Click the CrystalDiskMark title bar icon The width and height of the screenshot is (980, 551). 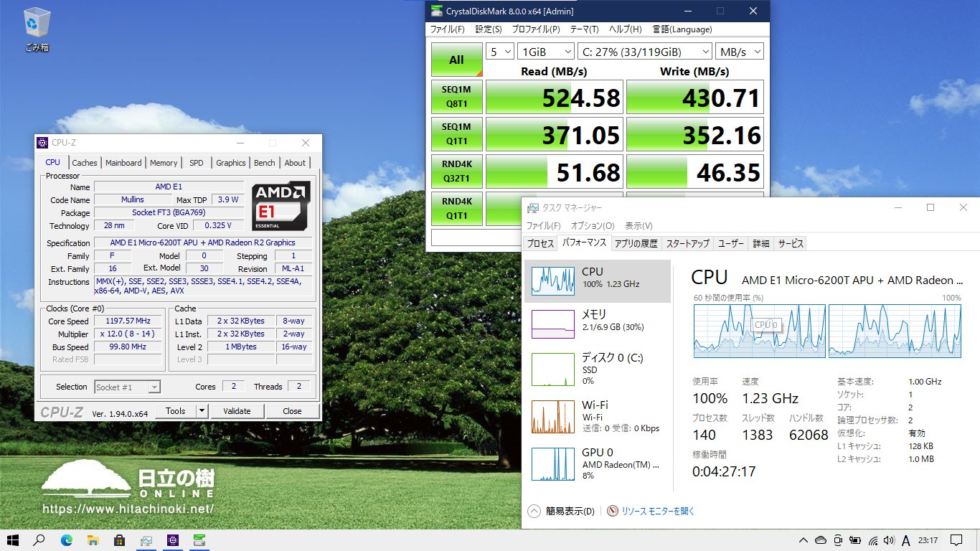pyautogui.click(x=436, y=11)
